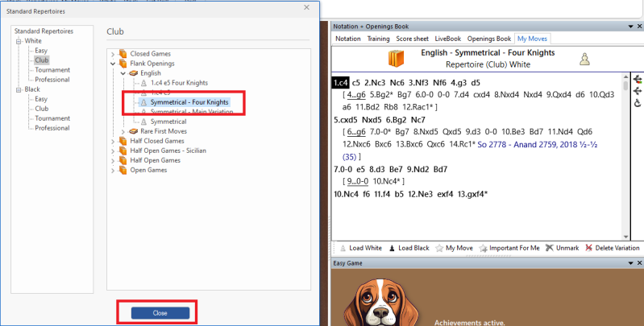Expand the Rare First Moves node

pos(123,132)
